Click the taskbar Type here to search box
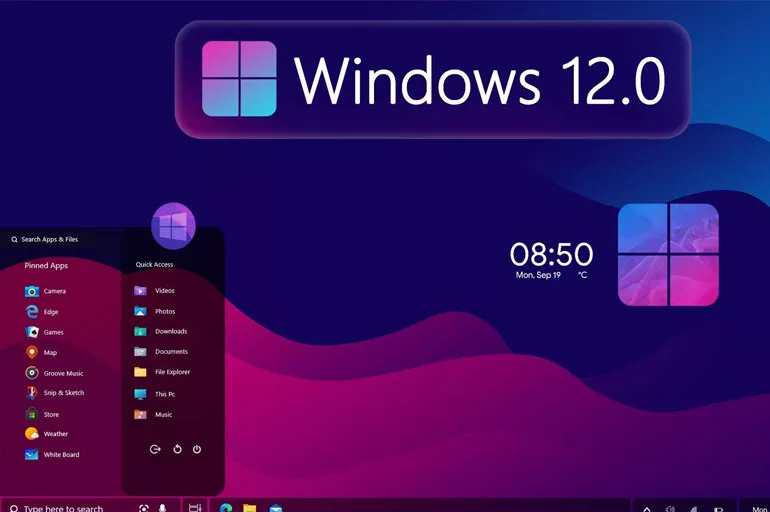The width and height of the screenshot is (770, 512). click(65, 508)
